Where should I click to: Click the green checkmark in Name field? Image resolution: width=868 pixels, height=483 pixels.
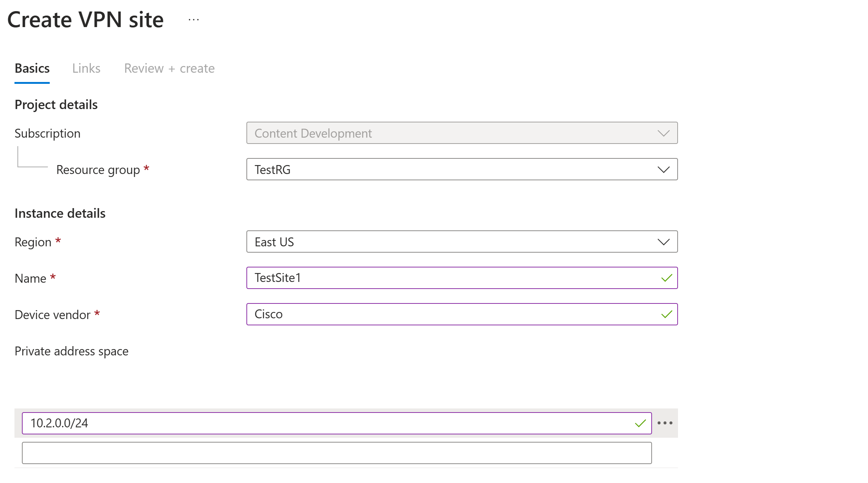[x=666, y=278]
